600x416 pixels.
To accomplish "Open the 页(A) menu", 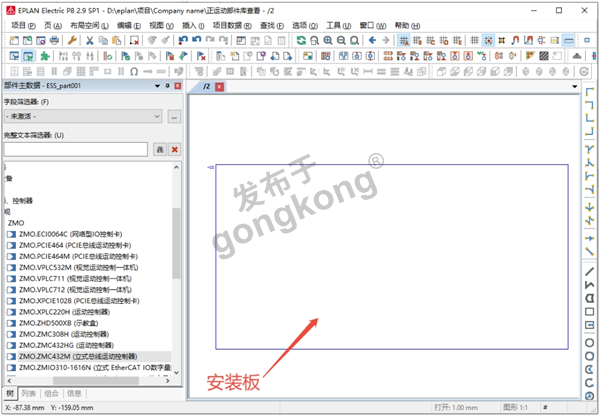I will [x=53, y=26].
